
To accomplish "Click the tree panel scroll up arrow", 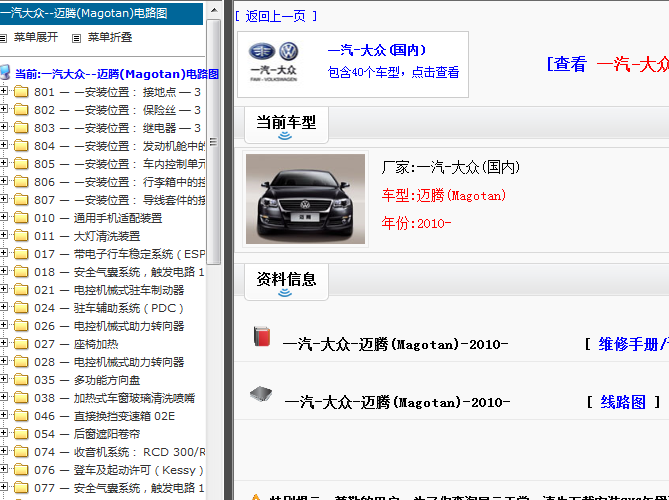I will point(214,10).
